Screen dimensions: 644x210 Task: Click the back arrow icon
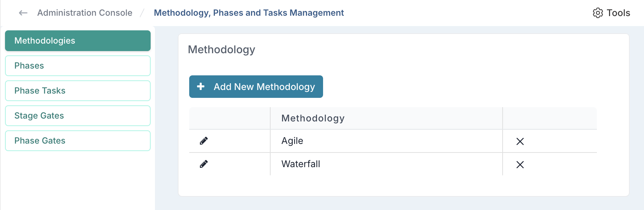23,13
